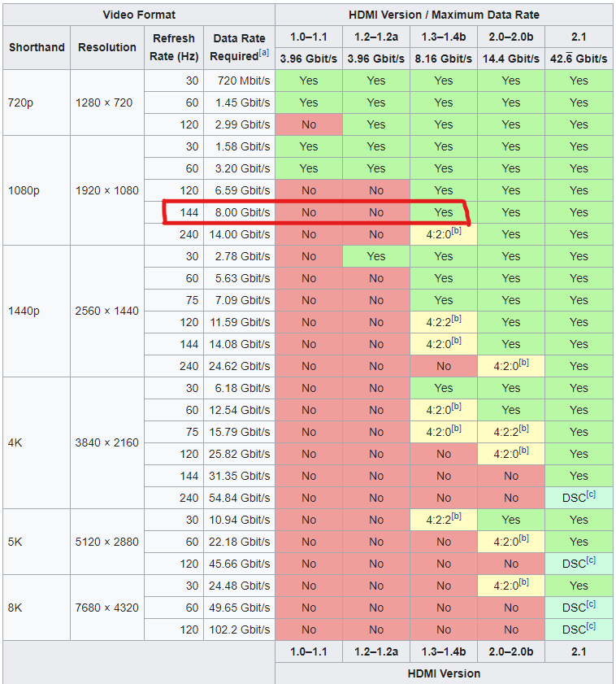This screenshot has width=616, height=684.
Task: Click the "144" refresh rate in the 1080p group
Action: [x=174, y=212]
